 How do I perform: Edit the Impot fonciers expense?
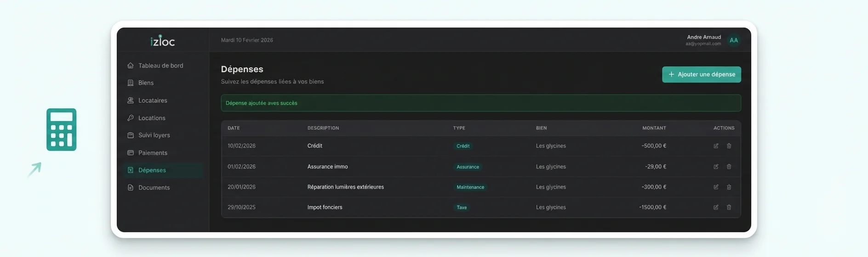[x=716, y=207]
